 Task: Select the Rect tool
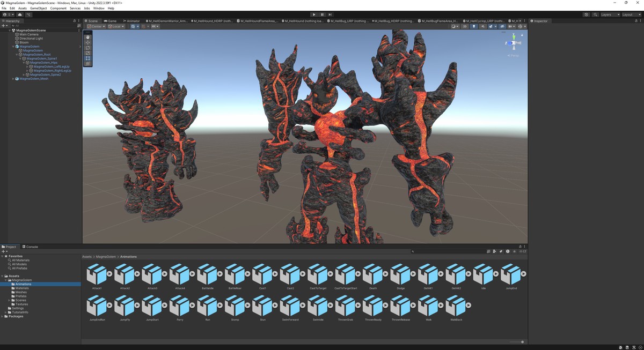pyautogui.click(x=88, y=58)
